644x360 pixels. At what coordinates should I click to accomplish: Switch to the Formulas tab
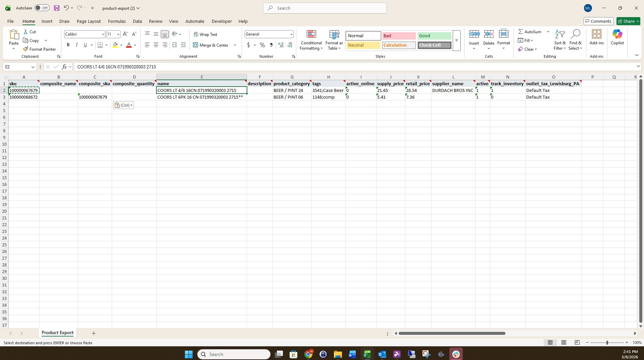coord(117,21)
